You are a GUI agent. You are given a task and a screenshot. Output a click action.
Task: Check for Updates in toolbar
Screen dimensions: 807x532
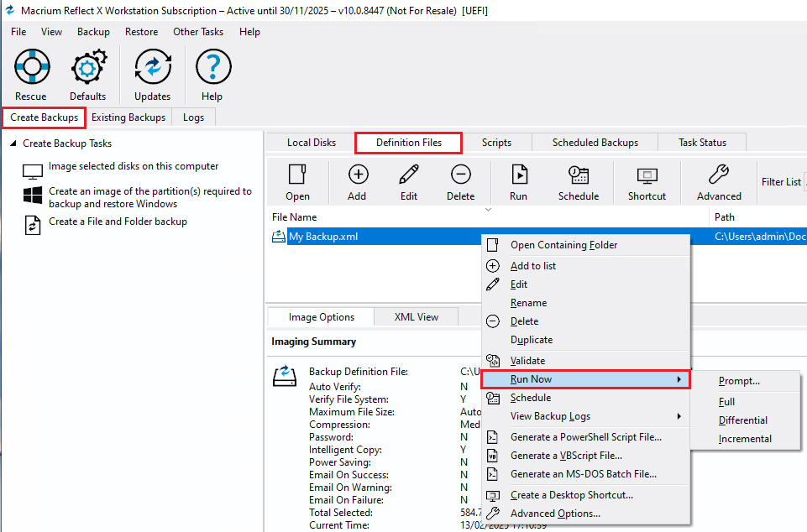point(152,67)
